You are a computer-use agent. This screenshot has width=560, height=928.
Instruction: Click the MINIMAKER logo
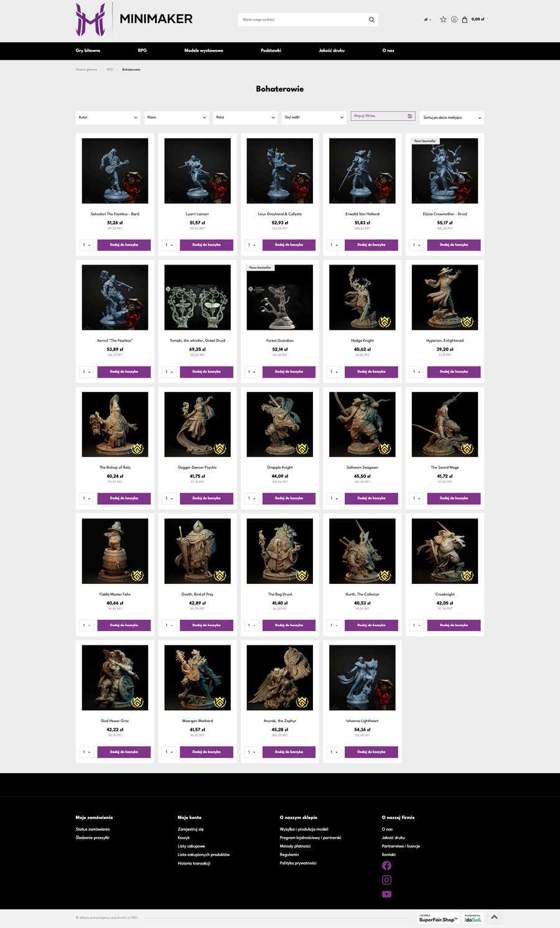[134, 19]
